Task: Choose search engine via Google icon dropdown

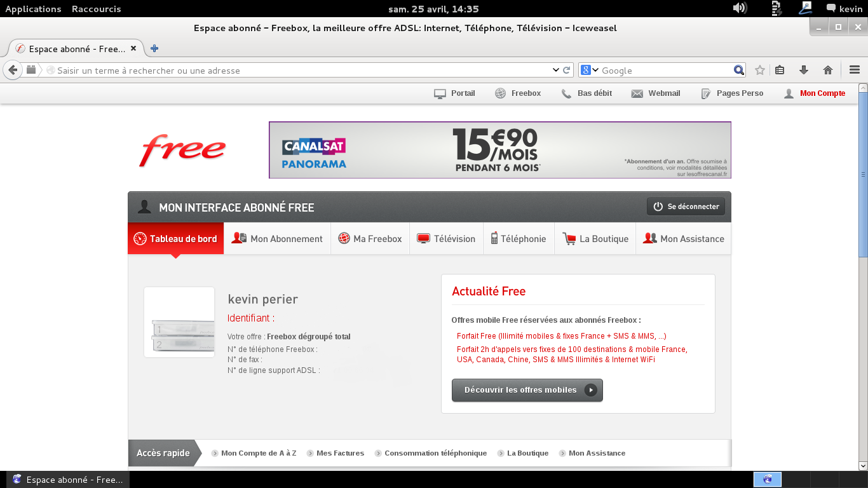Action: point(590,70)
